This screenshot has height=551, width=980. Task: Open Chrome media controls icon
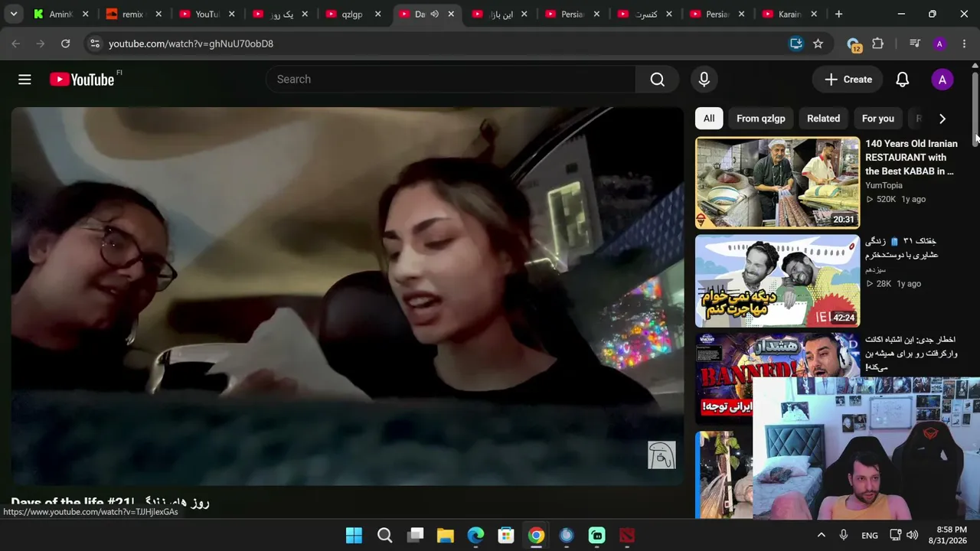coord(915,44)
